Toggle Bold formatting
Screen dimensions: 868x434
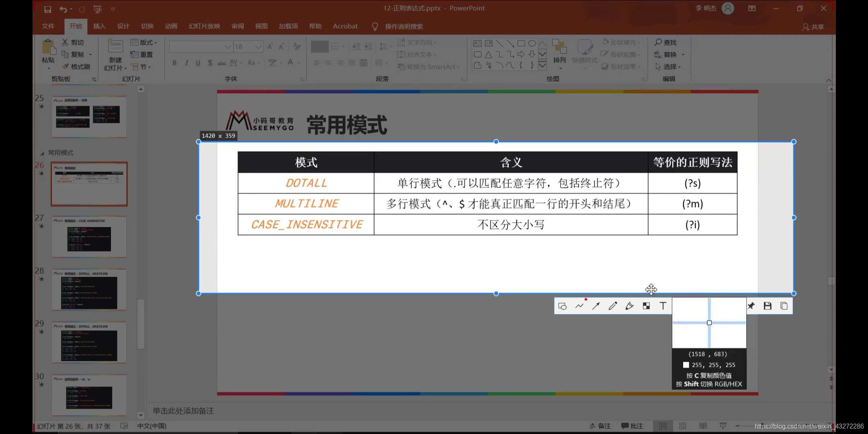click(x=174, y=63)
